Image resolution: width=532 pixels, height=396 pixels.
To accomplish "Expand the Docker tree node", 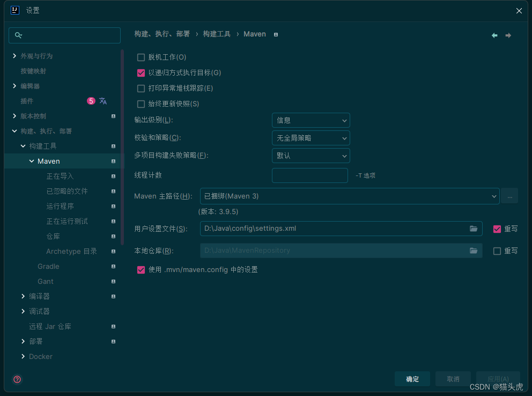I will (x=23, y=356).
